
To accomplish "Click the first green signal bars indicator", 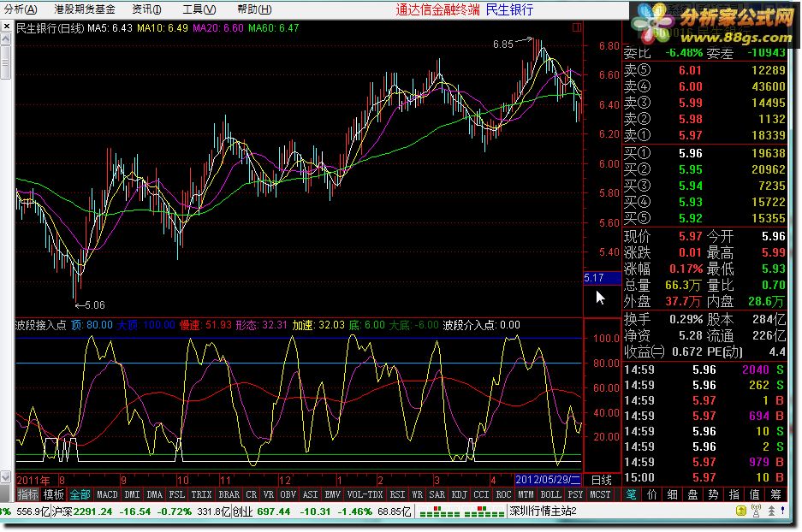I will (439, 511).
